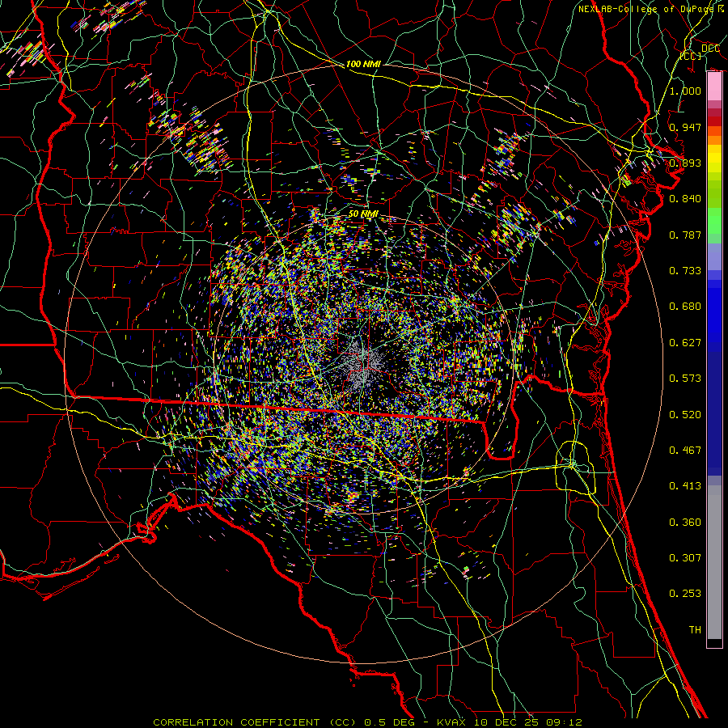
Task: Click the 0.787 legend value
Action: (685, 235)
